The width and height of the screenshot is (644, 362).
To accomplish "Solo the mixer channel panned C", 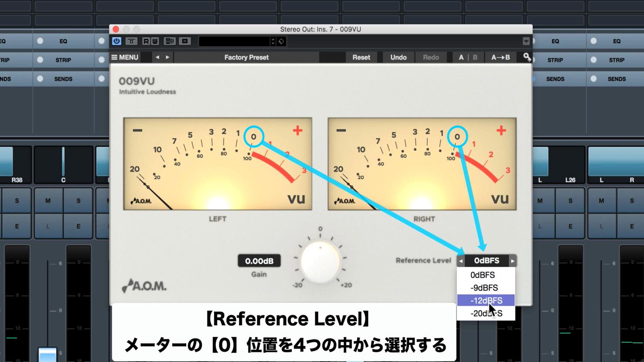I will [x=78, y=201].
